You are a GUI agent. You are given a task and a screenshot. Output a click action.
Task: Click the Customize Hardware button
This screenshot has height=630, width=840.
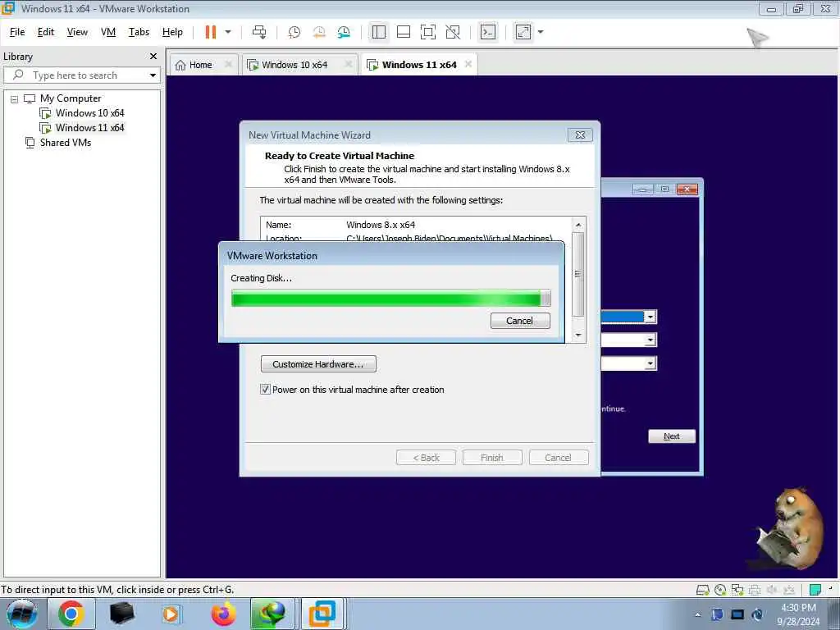pyautogui.click(x=318, y=363)
